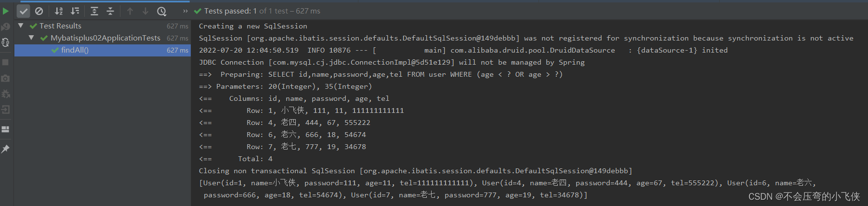The image size is (868, 206).
Task: Click the Dump Threads camera icon
Action: (x=6, y=78)
